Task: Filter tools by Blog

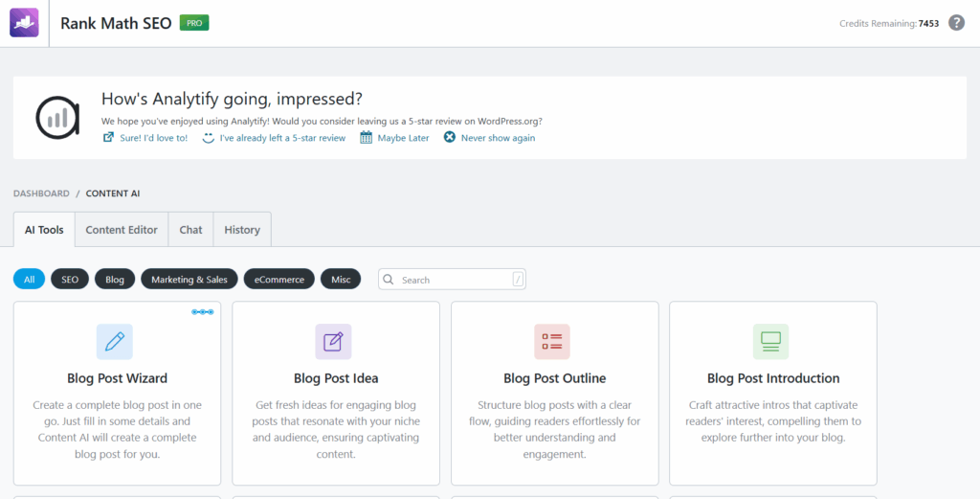Action: point(115,280)
